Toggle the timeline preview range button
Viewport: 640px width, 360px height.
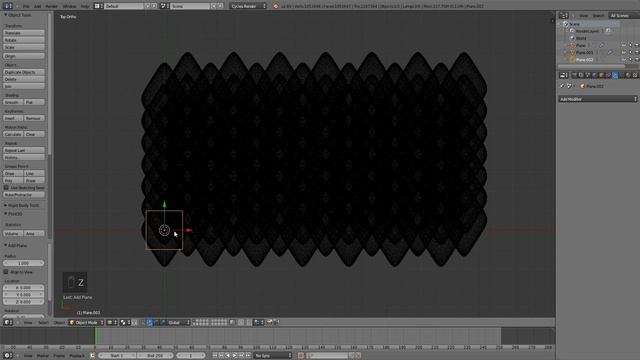[x=93, y=356]
